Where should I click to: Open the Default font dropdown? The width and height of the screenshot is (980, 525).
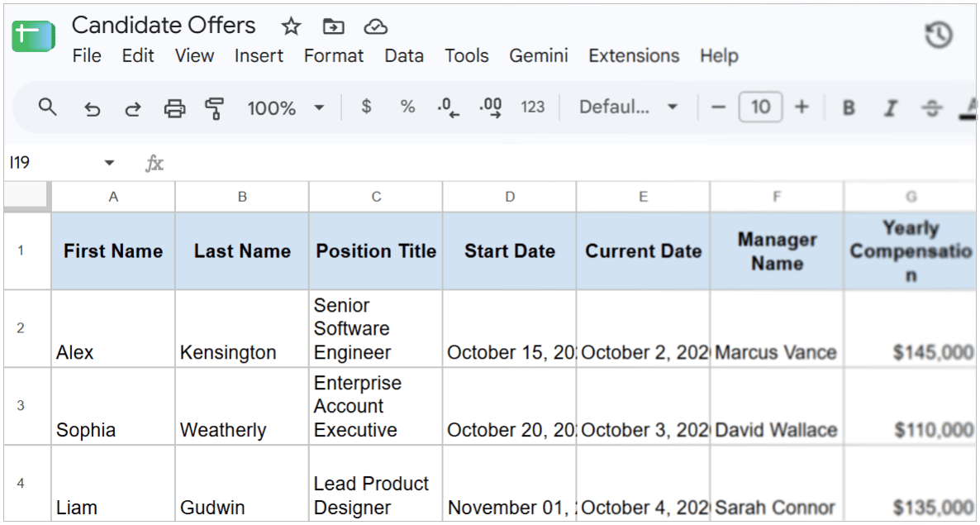(628, 107)
